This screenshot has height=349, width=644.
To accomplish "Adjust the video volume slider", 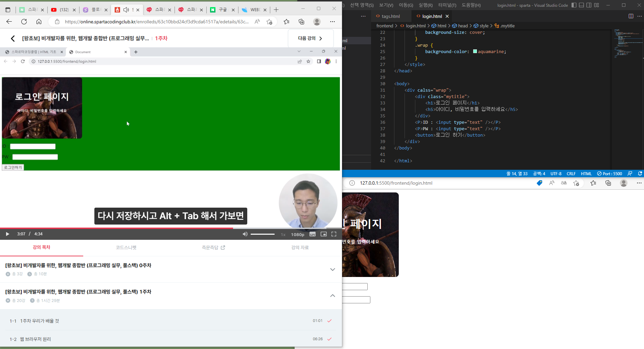I will 263,234.
